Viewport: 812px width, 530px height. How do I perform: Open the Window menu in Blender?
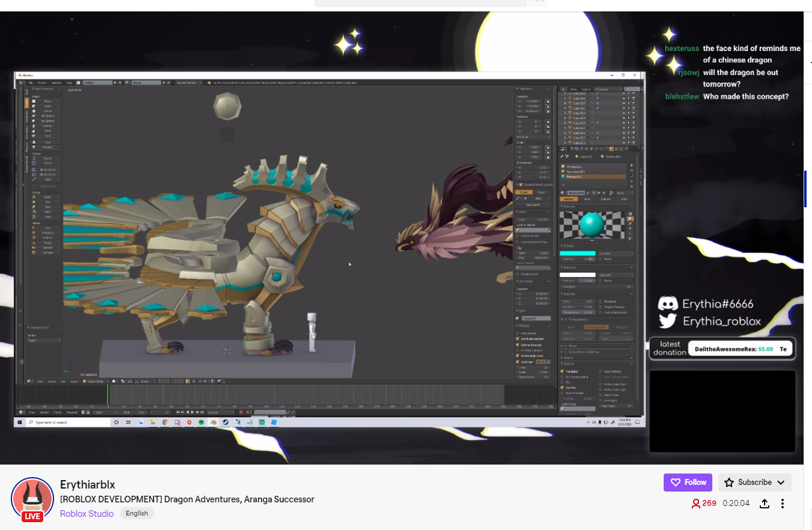click(x=56, y=82)
